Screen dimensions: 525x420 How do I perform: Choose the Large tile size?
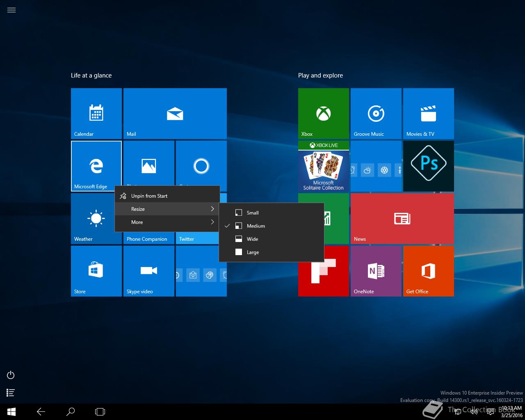click(272, 252)
